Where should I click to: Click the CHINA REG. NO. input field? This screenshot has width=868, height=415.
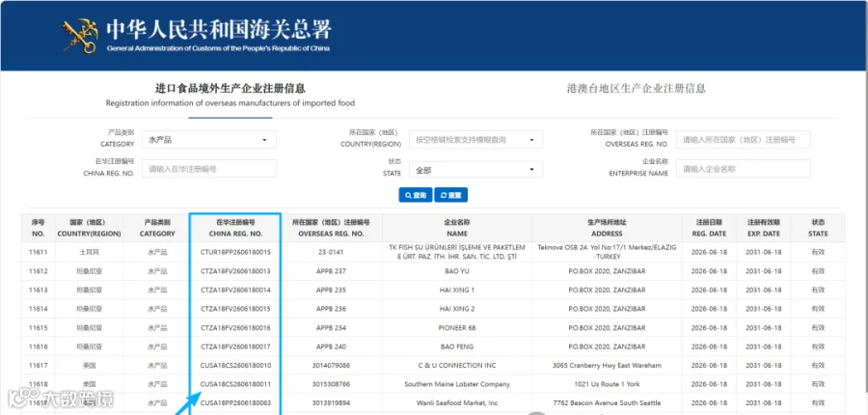coord(208,169)
